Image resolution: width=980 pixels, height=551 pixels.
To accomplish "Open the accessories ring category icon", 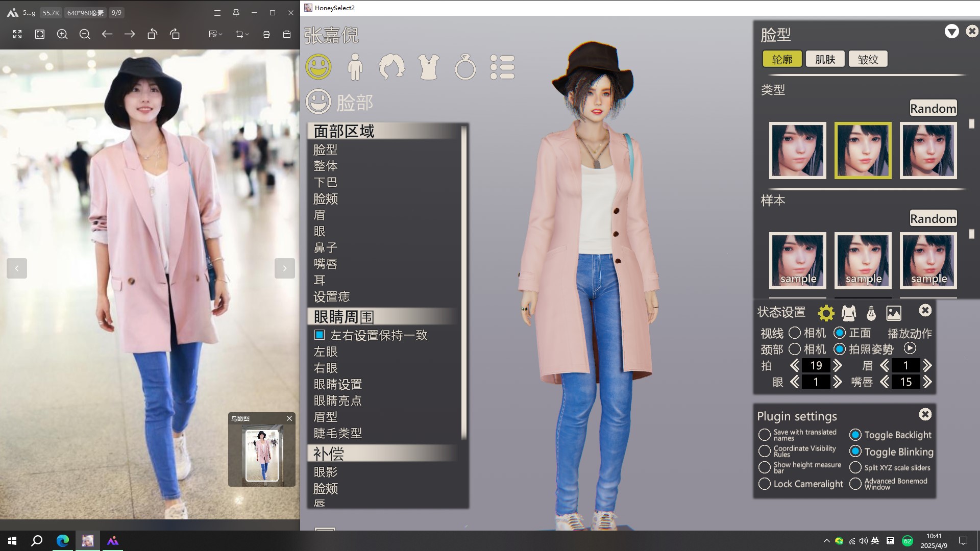I will [465, 67].
